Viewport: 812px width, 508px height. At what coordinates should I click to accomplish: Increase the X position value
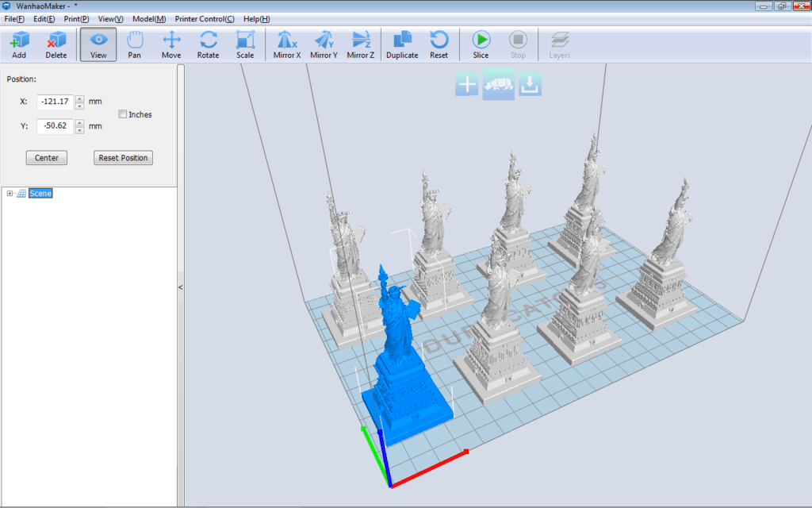(80, 98)
